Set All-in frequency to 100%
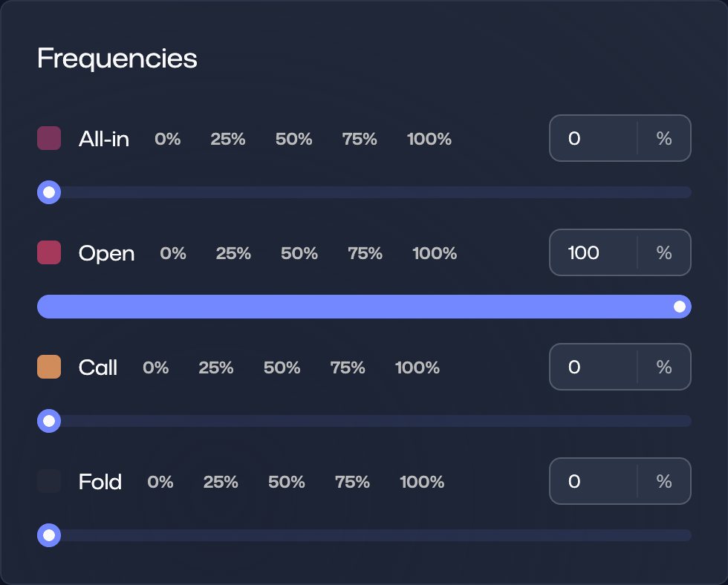This screenshot has width=728, height=585. point(429,139)
